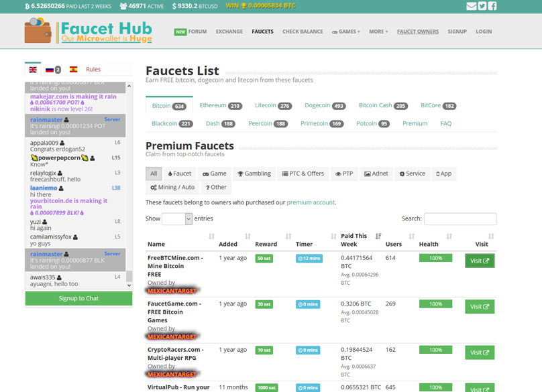This screenshot has width=542, height=392.
Task: Click user icon next to appala009
Action: pos(62,143)
